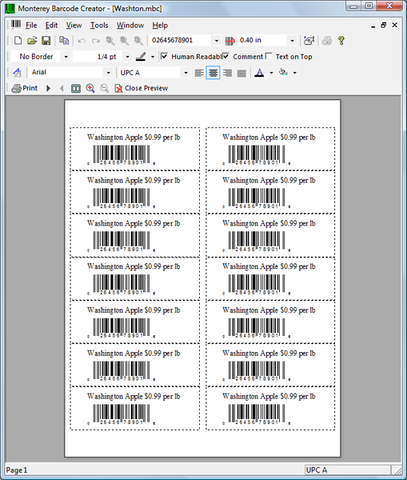Screen dimensions: 407x480
Task: Select center text alignment icon
Action: (213, 73)
